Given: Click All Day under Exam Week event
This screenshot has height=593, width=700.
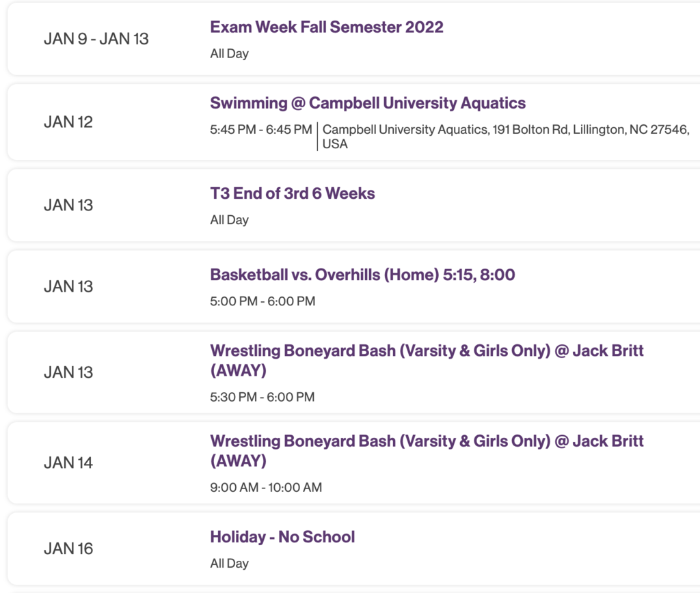Looking at the screenshot, I should point(229,53).
